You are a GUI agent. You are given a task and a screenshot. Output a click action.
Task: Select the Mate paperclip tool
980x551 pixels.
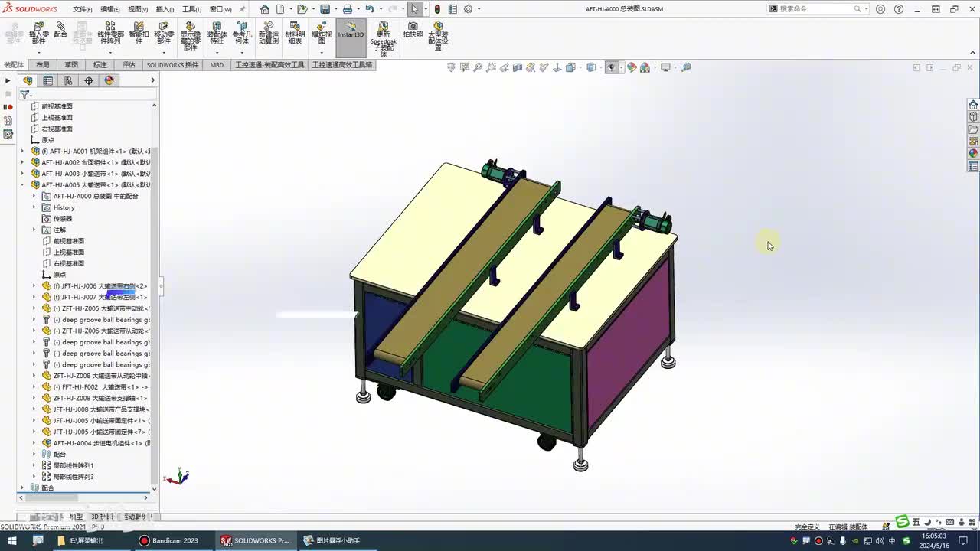pyautogui.click(x=60, y=31)
